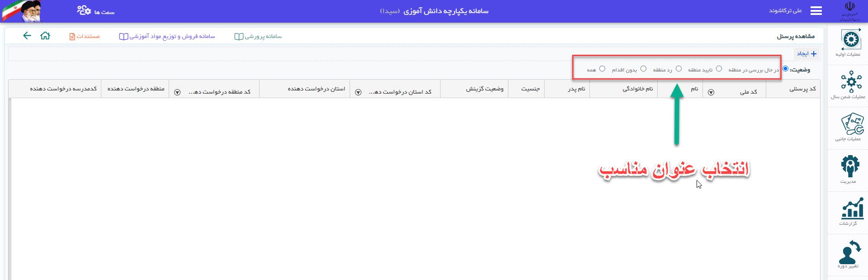The height and width of the screenshot is (280, 868).
Task: Select the همه status radio button
Action: click(x=602, y=69)
